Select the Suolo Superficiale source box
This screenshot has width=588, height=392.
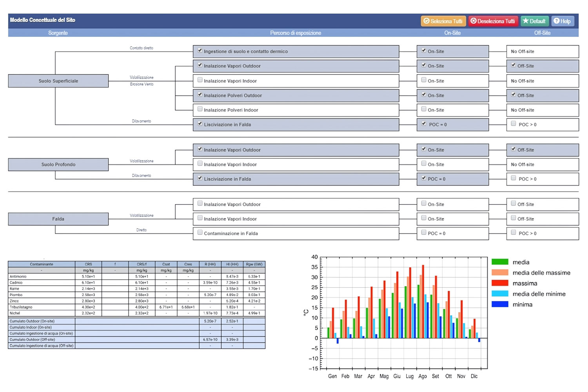[x=58, y=81]
